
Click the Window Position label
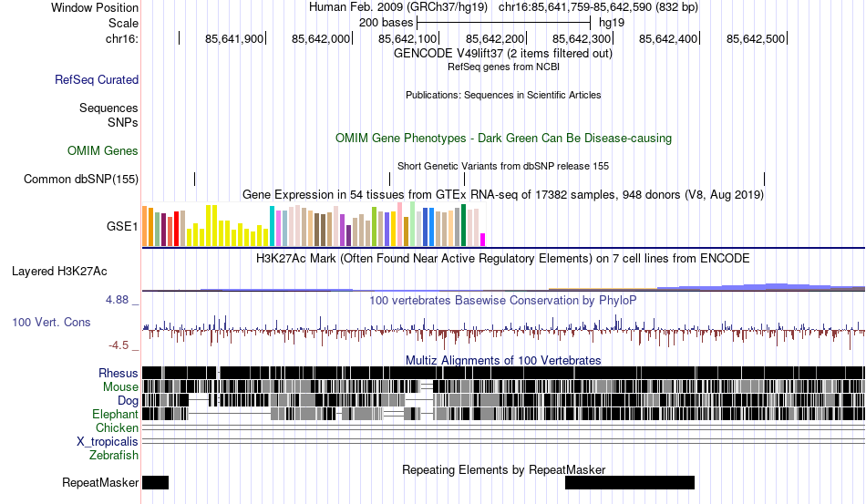(x=95, y=7)
